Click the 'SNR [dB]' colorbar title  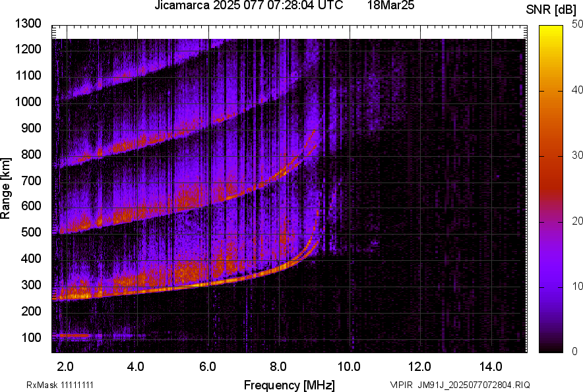click(x=551, y=10)
